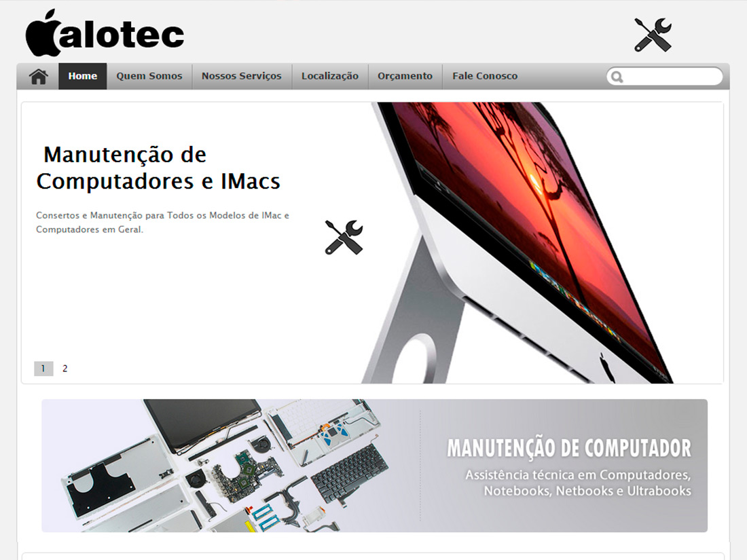Select the Orçamento menu item
Viewport: 747px width, 560px height.
pos(405,76)
